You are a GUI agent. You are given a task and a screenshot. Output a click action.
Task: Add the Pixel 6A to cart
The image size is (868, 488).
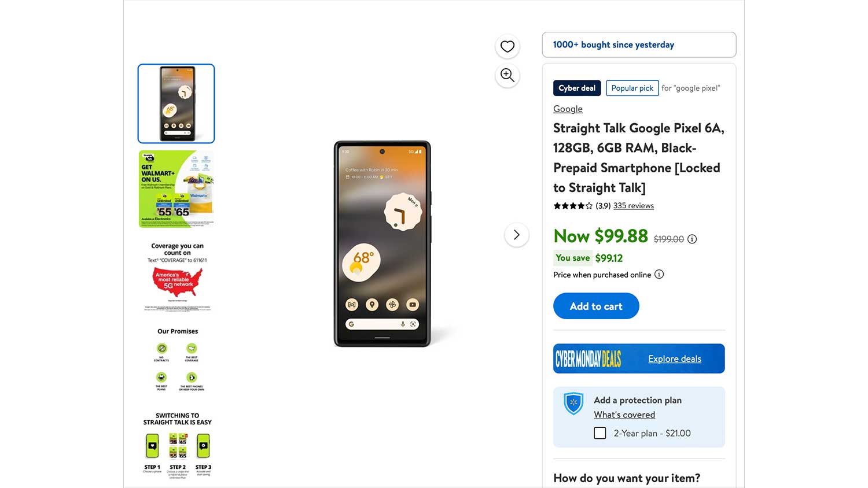pos(596,306)
